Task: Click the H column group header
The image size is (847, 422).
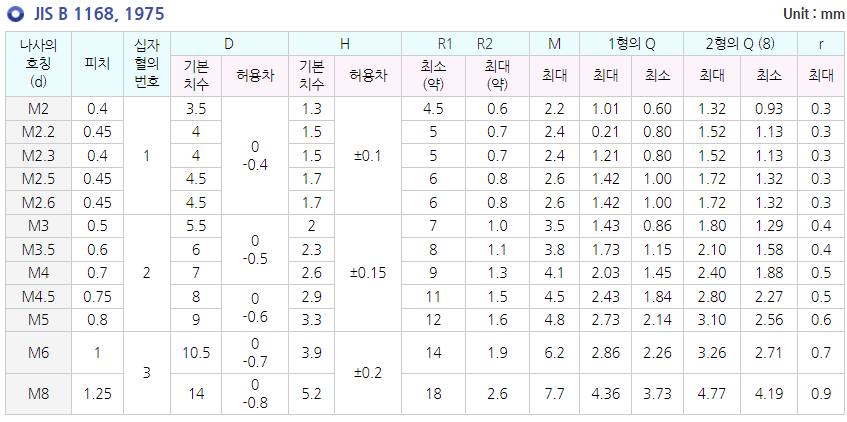Action: point(345,44)
